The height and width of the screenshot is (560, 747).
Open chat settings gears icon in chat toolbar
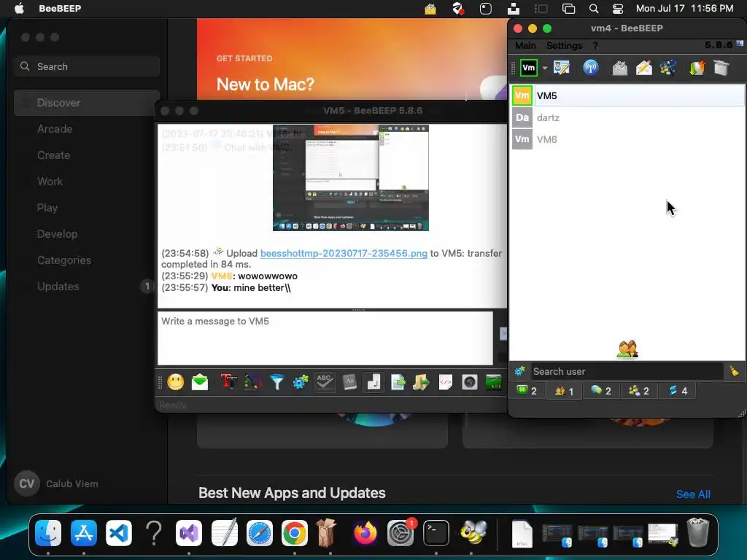click(301, 382)
